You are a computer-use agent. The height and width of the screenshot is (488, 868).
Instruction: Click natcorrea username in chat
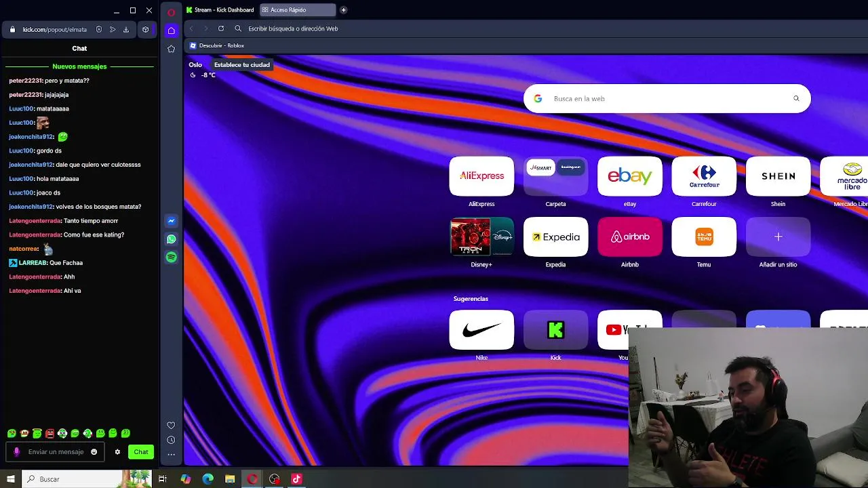point(22,249)
